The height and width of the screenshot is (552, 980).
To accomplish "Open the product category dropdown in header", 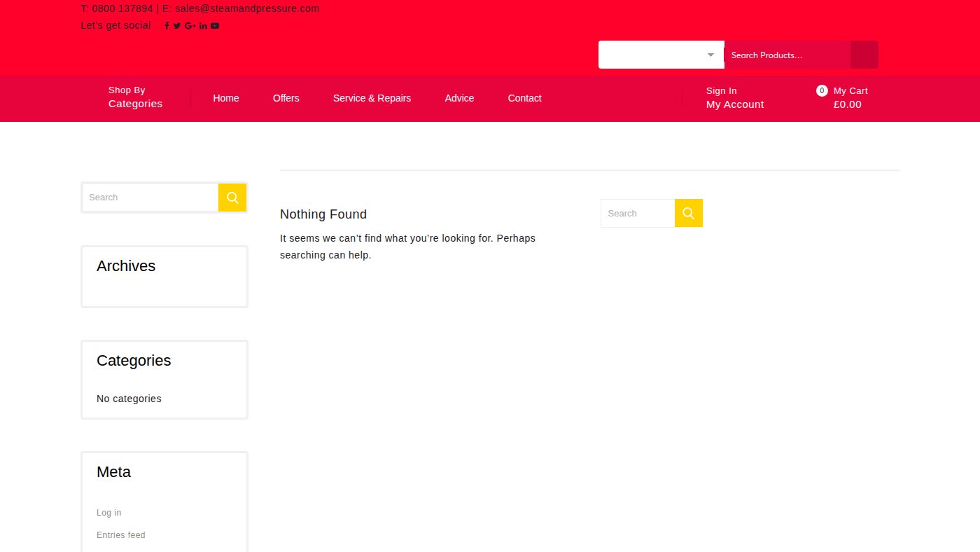I will pos(661,55).
